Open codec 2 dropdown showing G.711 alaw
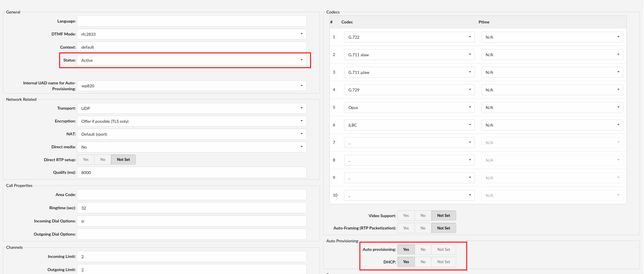Screen dimensions: 644x274 tap(409, 55)
